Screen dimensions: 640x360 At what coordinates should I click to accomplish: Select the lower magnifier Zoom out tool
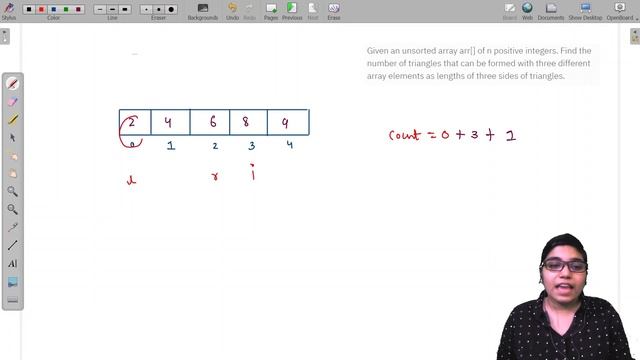(13, 209)
